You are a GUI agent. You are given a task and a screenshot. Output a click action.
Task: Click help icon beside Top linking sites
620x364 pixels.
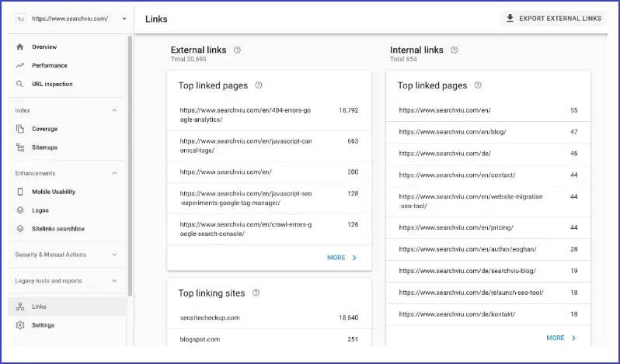[x=256, y=293]
